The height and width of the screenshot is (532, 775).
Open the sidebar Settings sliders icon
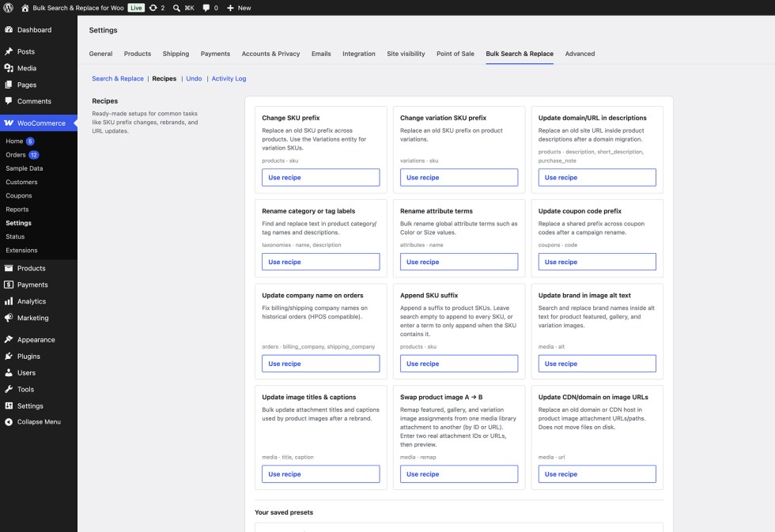pyautogui.click(x=9, y=406)
